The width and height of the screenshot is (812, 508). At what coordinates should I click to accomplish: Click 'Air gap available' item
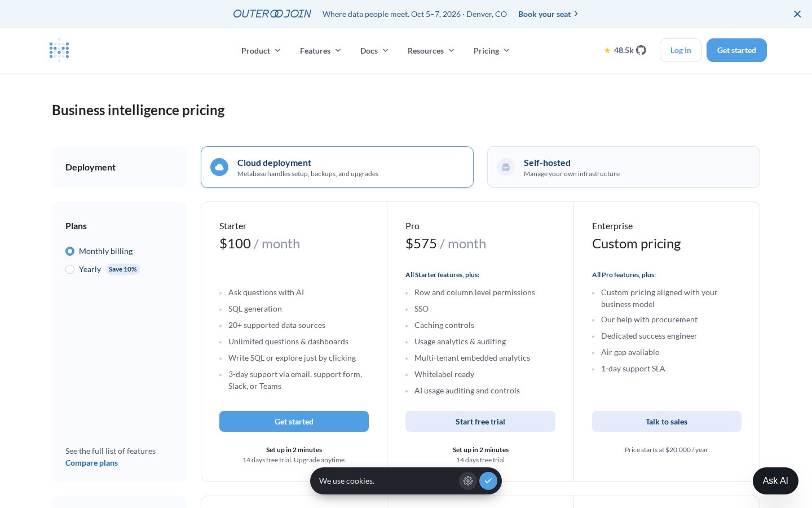[630, 352]
